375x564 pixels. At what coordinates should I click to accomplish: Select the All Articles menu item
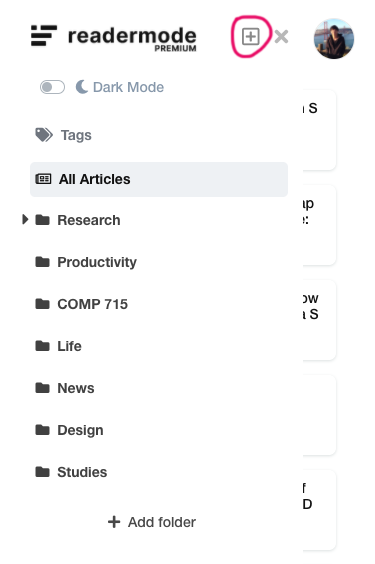(159, 179)
